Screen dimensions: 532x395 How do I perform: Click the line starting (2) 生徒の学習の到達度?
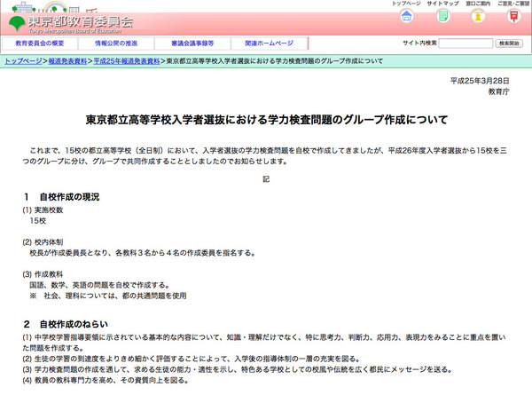191,359
